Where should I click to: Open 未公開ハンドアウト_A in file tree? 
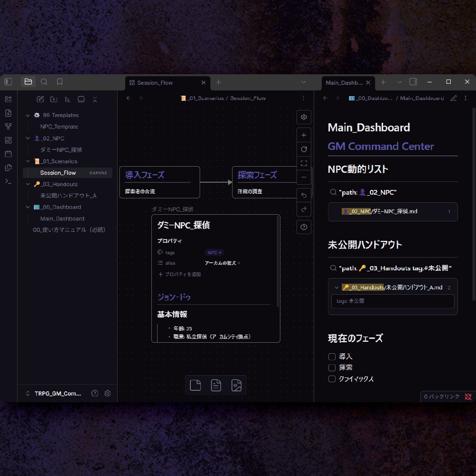68,196
